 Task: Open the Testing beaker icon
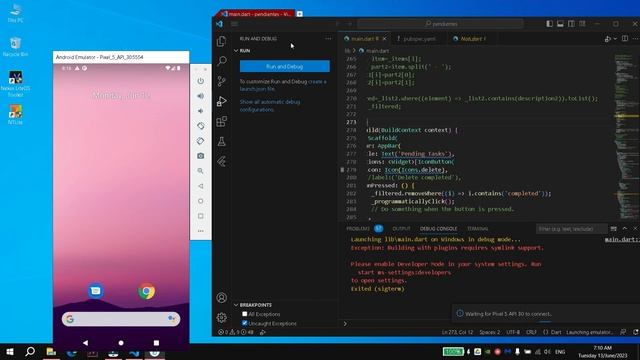tap(222, 142)
